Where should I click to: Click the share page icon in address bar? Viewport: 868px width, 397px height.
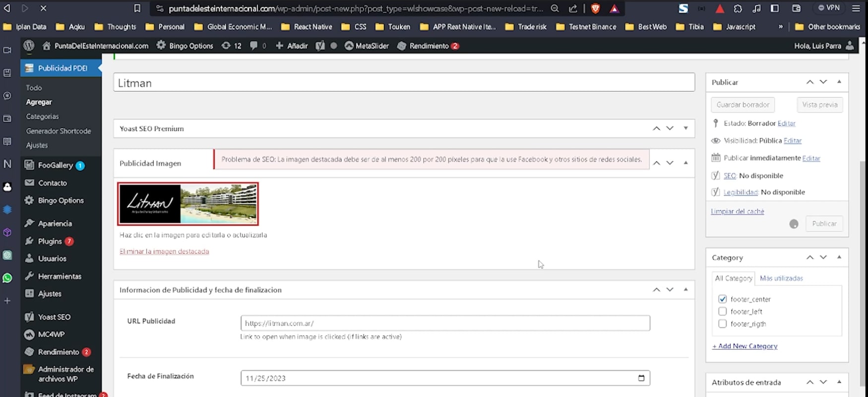point(573,8)
